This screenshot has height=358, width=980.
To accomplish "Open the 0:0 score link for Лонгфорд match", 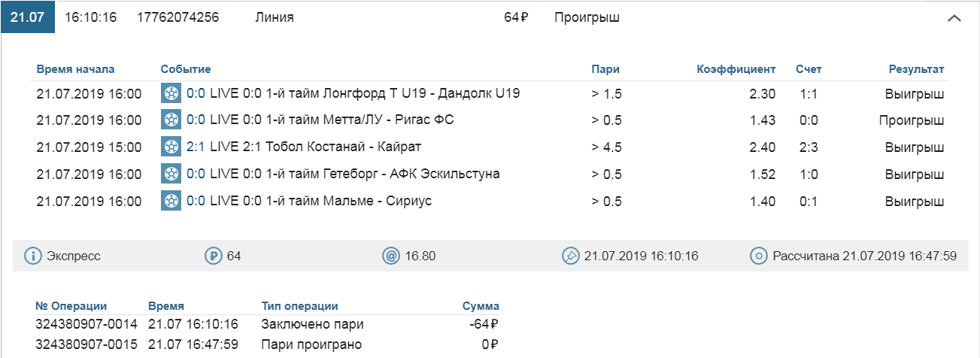I will point(196,94).
